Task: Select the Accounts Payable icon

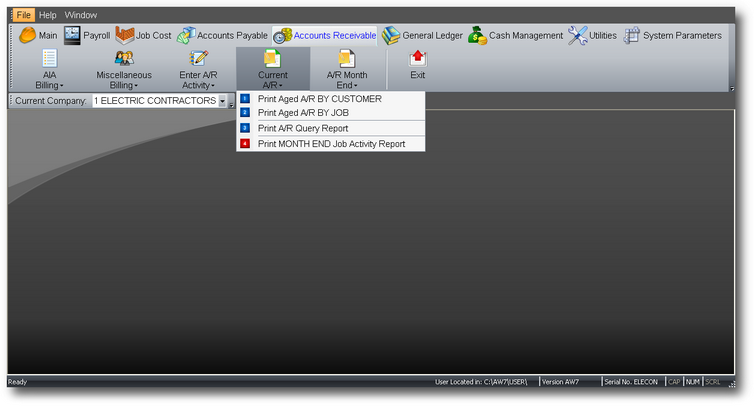Action: coord(186,35)
